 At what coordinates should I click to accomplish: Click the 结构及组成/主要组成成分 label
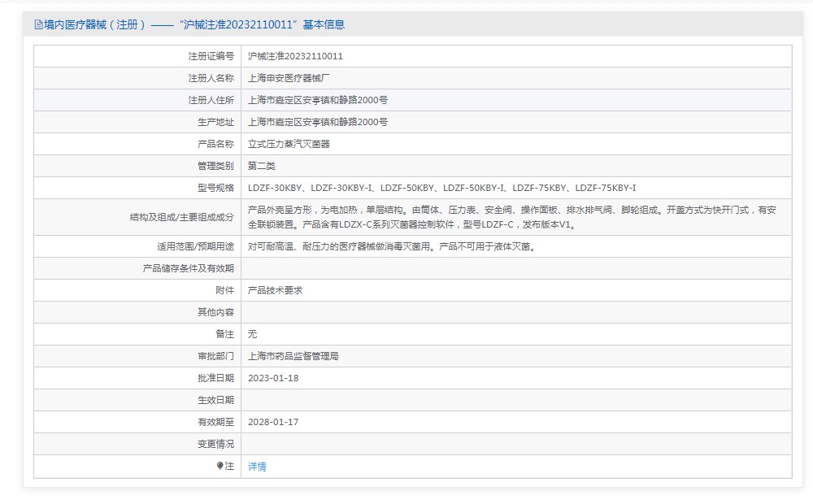tap(182, 217)
